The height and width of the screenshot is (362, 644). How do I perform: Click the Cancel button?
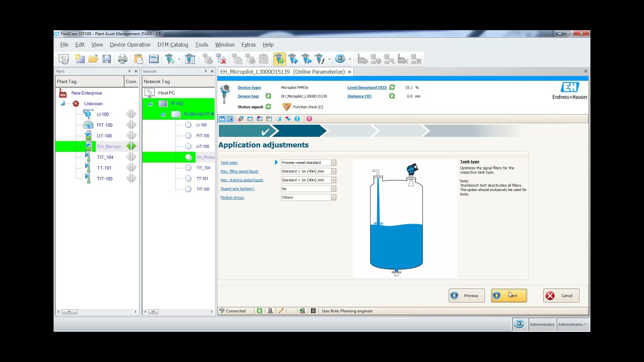click(x=561, y=296)
